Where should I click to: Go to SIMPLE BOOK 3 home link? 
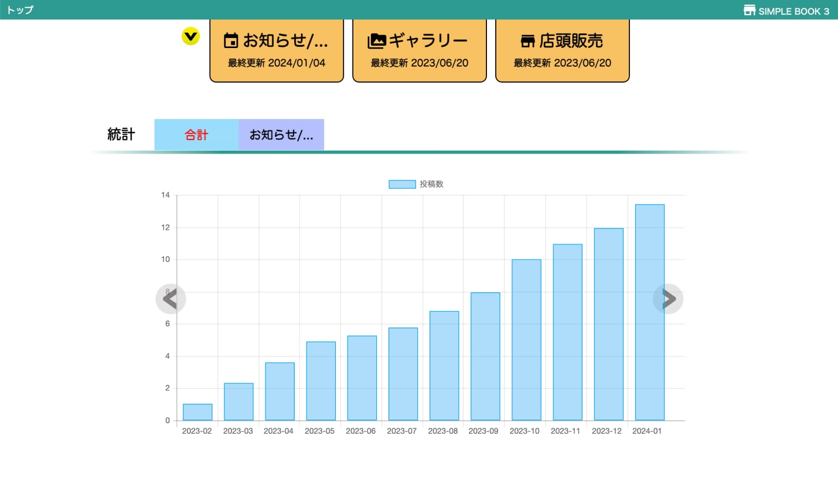(x=786, y=11)
